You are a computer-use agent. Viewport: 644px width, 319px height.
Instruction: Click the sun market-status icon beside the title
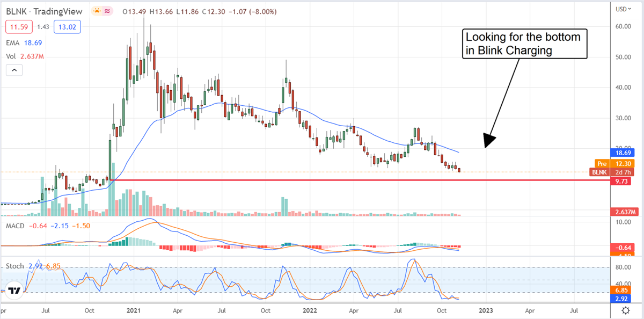[x=97, y=11]
